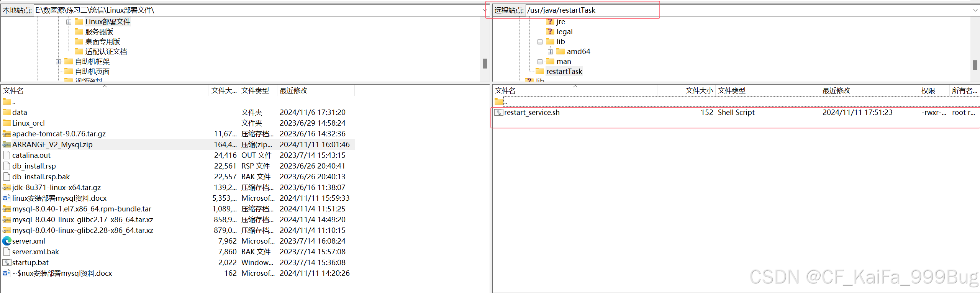The width and height of the screenshot is (980, 293).
Task: Click the Shell Script file type cell
Action: tap(736, 112)
